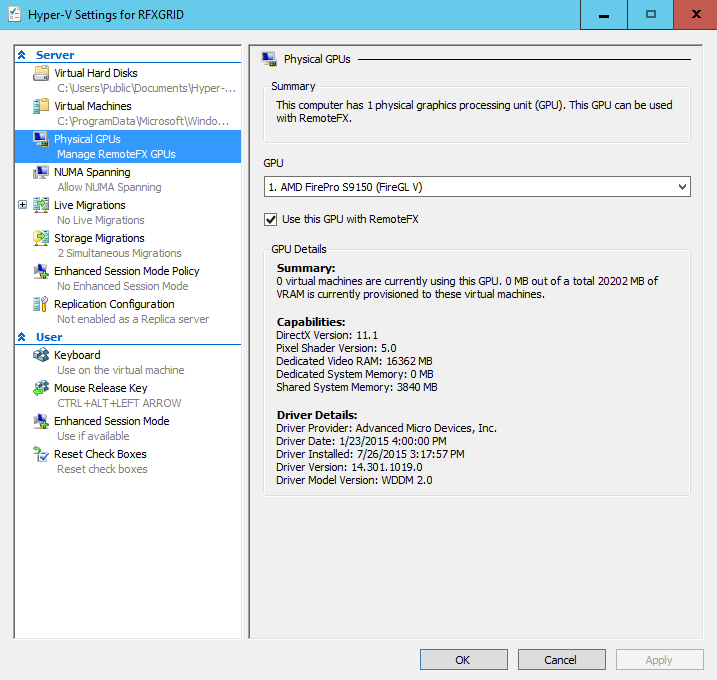Maximize the Hyper-V Settings window

point(650,15)
